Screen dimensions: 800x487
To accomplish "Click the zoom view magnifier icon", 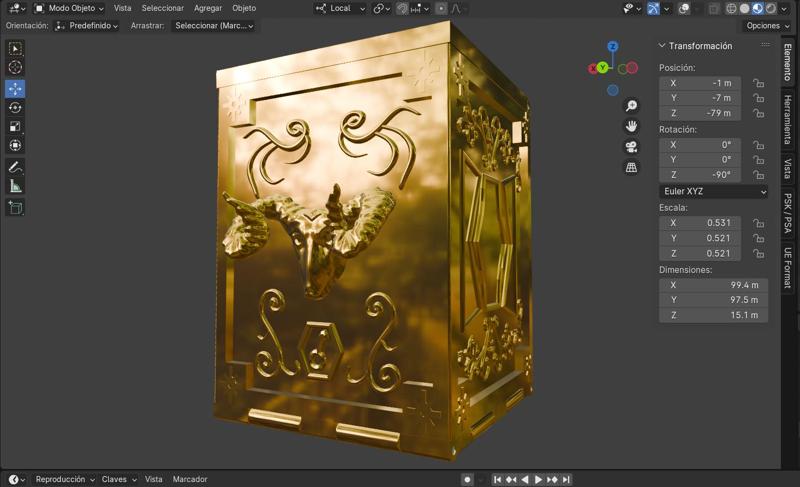I will click(632, 106).
